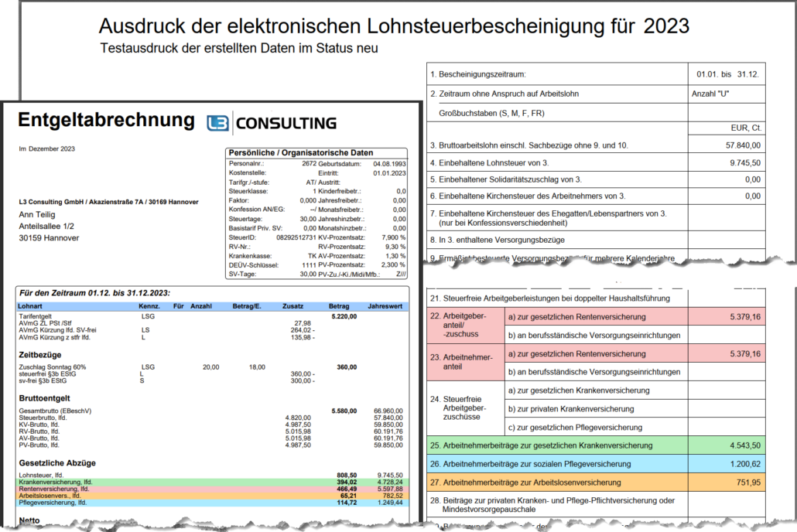The image size is (797, 532).
Task: Click the Rentenversicherung, lfd. row
Action: [155, 488]
